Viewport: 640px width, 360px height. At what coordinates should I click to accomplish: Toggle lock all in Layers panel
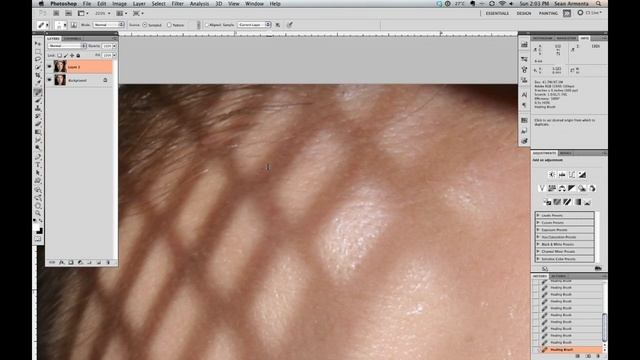pos(78,55)
